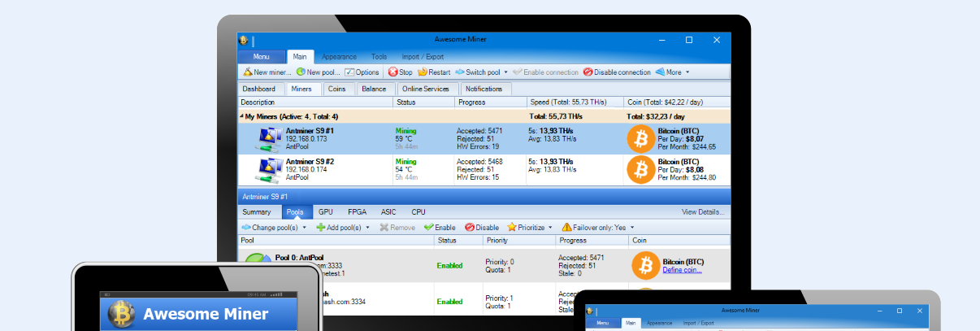This screenshot has height=331, width=980.
Task: Open the Notifications tab
Action: coord(486,89)
